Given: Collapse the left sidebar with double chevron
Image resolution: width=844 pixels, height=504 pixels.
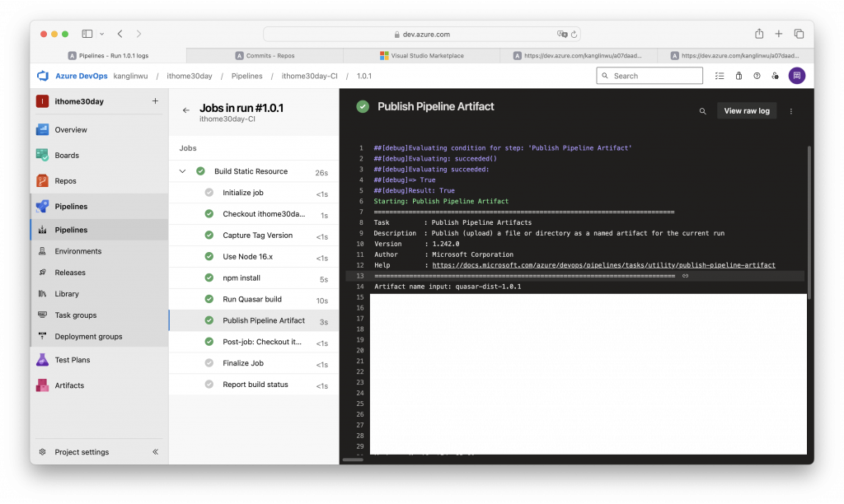Looking at the screenshot, I should tap(155, 452).
